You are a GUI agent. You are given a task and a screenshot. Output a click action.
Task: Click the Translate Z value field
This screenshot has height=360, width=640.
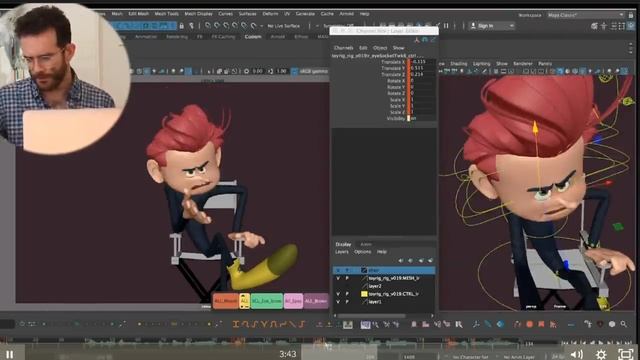[x=423, y=74]
